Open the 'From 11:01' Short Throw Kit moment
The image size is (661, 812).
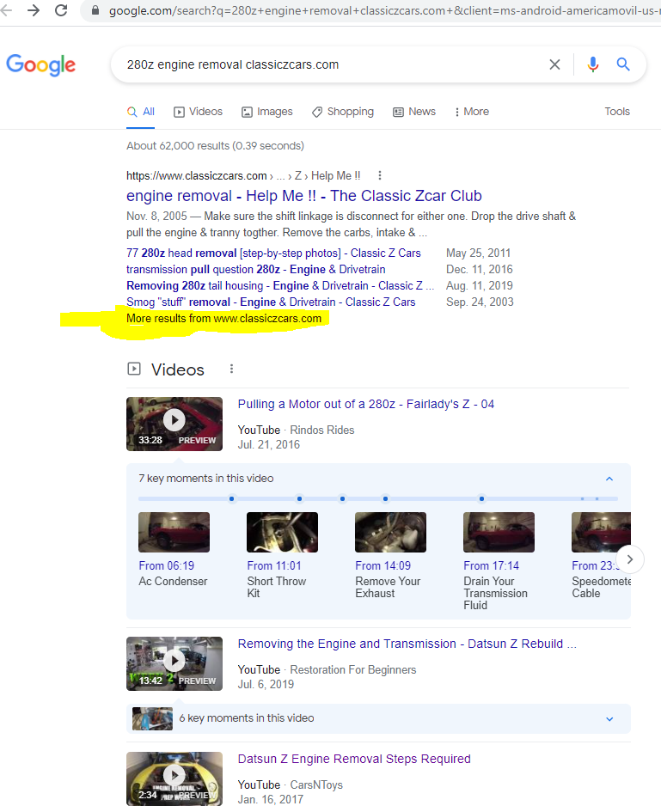pos(282,556)
